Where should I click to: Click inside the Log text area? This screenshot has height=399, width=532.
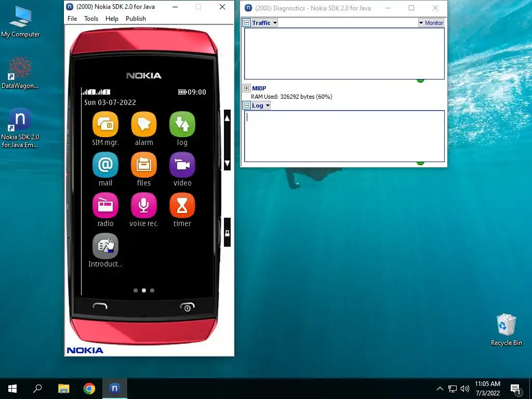[344, 136]
